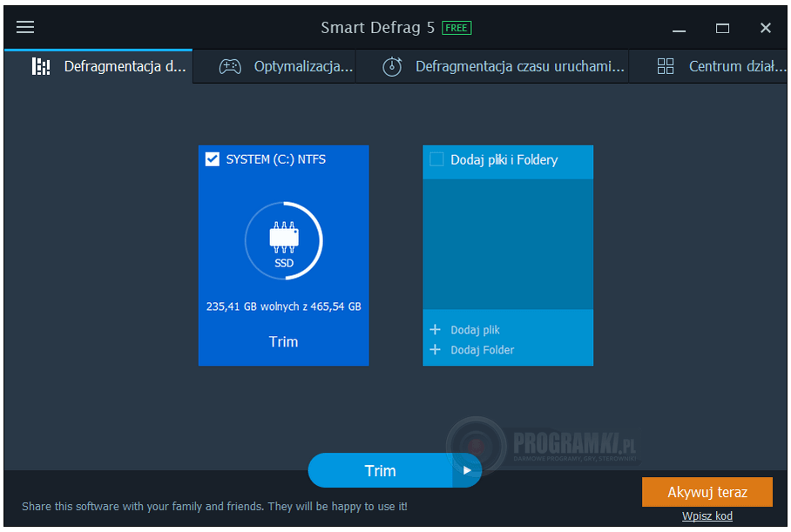The height and width of the screenshot is (532, 791).
Task: Uncheck the SYSTEM (C:) NTFS drive checkbox
Action: click(213, 159)
